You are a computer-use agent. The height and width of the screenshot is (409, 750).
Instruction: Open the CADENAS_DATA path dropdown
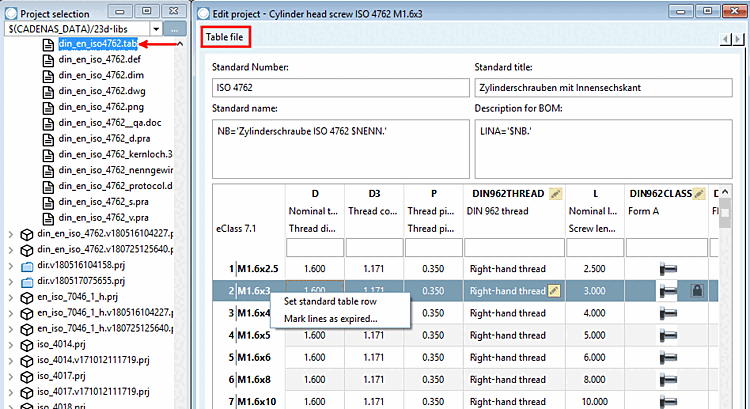(x=156, y=29)
